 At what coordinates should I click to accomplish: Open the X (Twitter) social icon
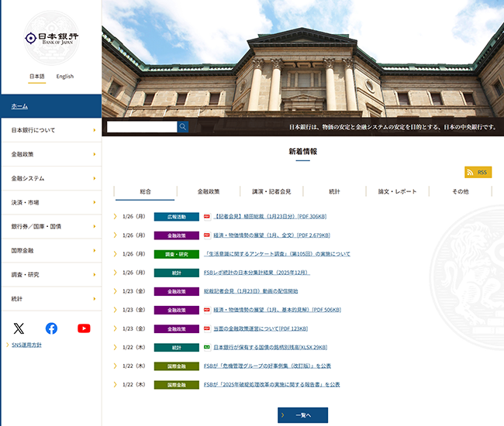[19, 328]
